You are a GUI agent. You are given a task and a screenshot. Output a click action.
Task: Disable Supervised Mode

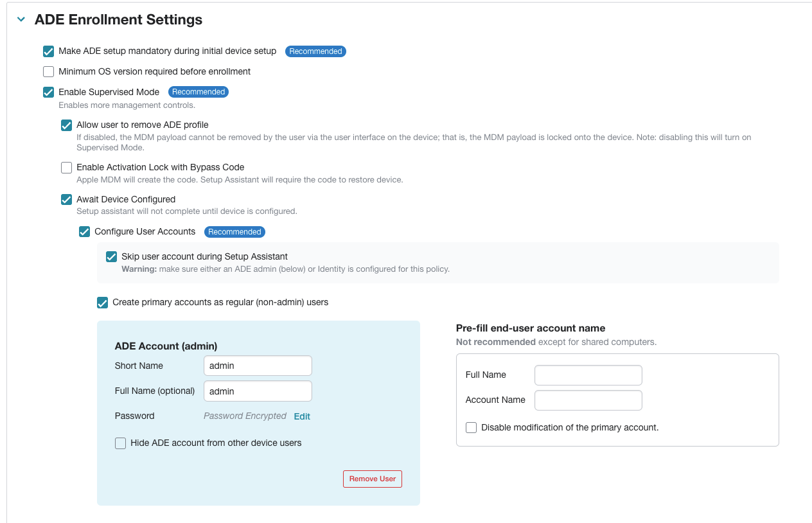coord(48,92)
